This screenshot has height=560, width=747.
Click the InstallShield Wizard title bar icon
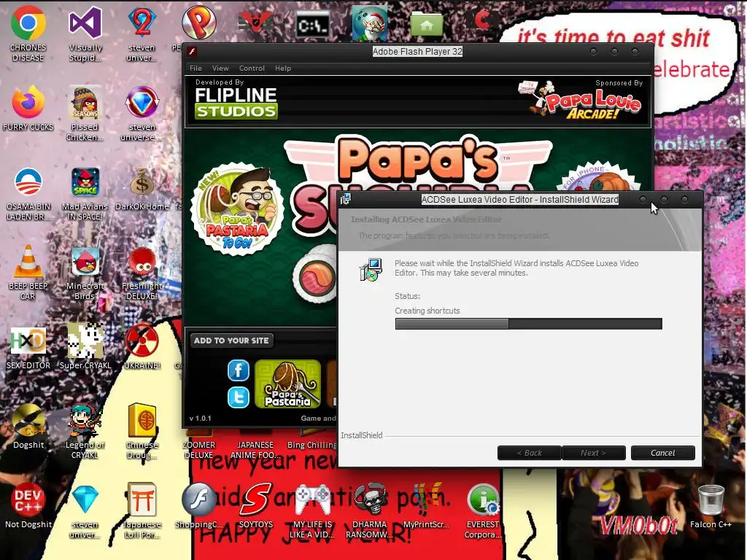point(345,200)
